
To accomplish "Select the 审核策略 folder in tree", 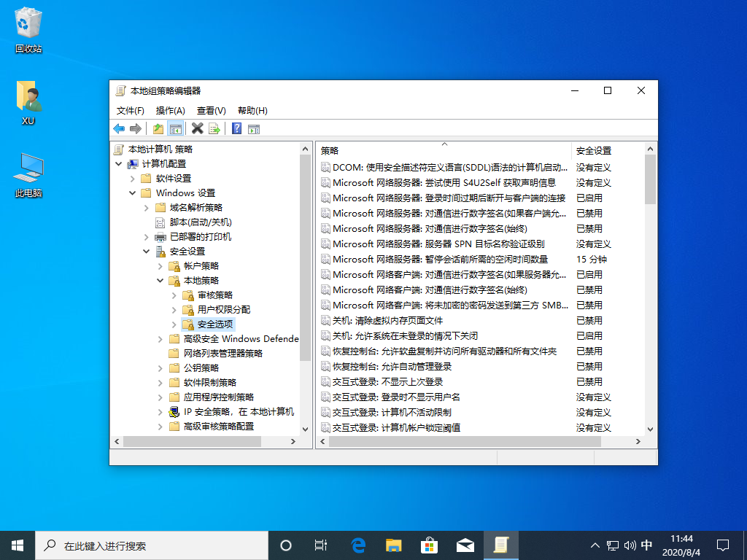I will [214, 295].
